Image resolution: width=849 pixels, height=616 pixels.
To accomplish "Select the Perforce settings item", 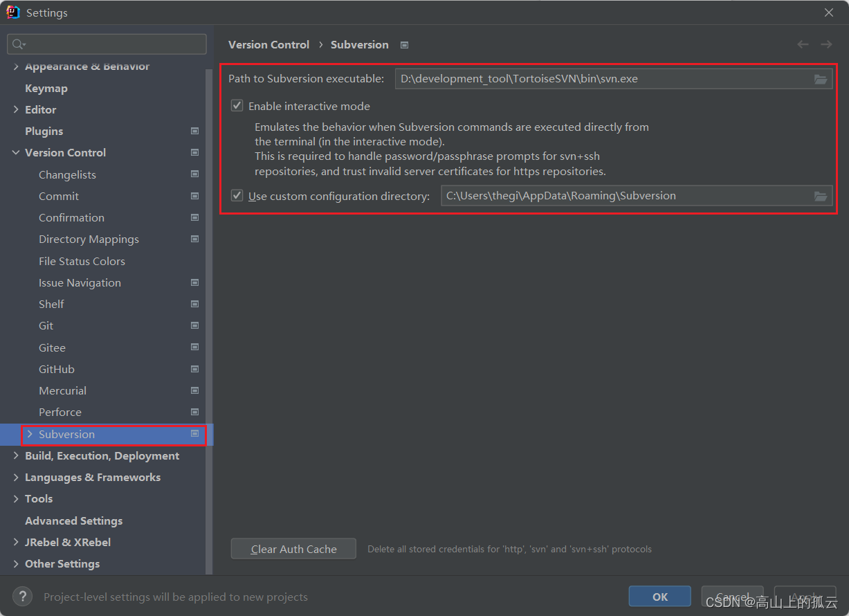I will [x=60, y=412].
